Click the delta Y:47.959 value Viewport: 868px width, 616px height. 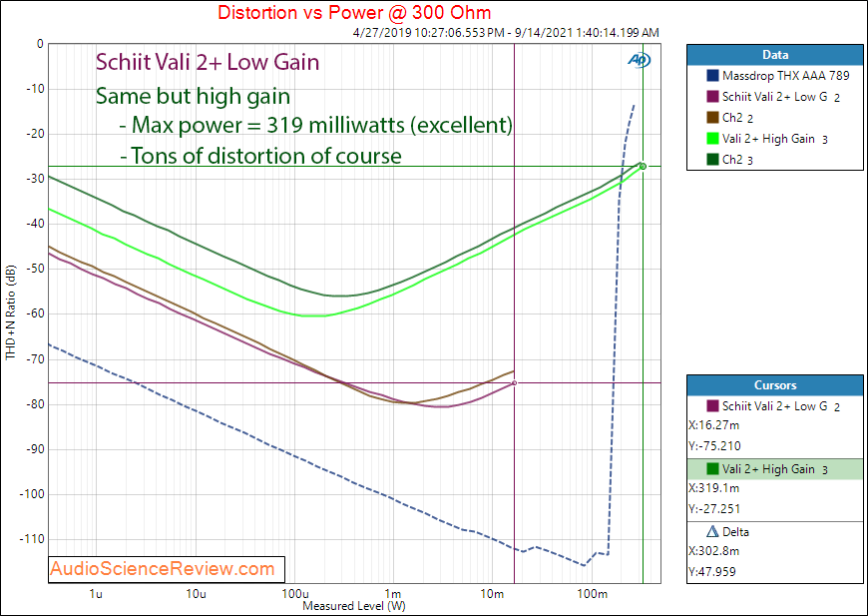coord(712,572)
